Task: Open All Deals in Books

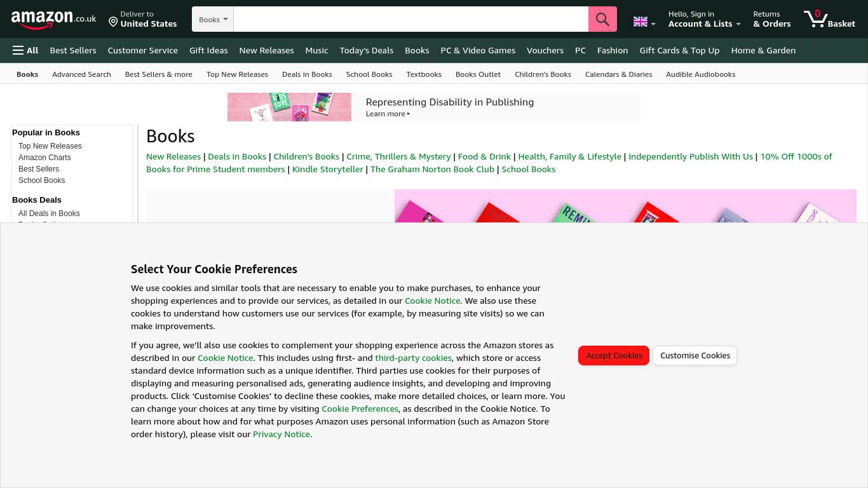Action: click(49, 213)
